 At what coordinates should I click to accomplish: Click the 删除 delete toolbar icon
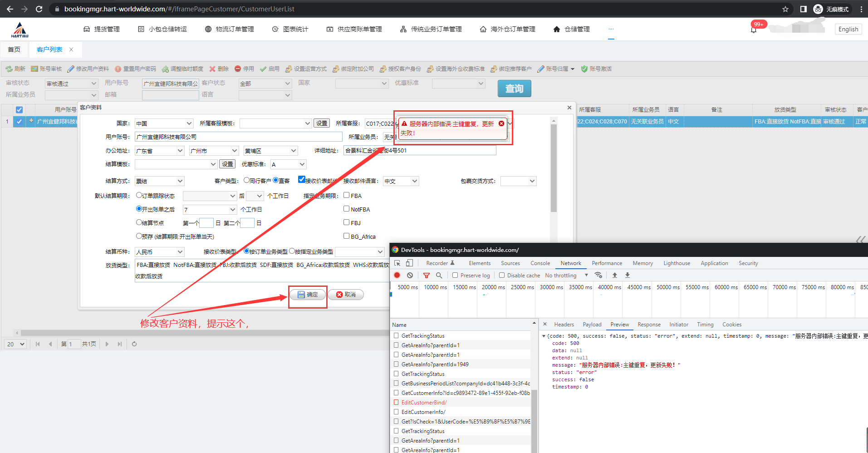click(x=212, y=69)
